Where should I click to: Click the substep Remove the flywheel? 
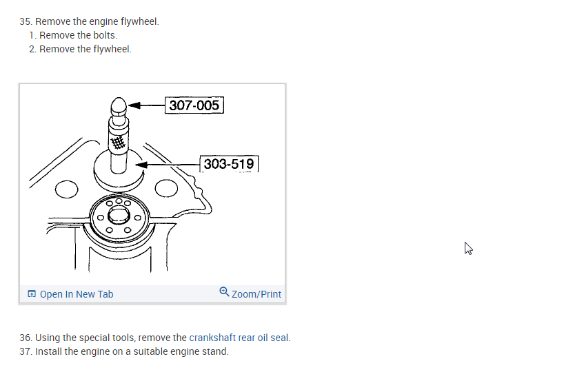[x=81, y=49]
